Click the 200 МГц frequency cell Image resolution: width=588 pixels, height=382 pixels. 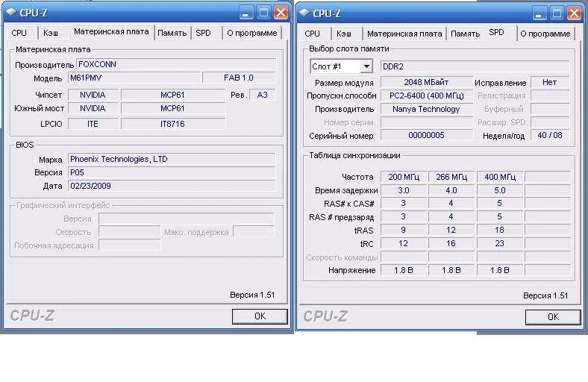tap(404, 177)
